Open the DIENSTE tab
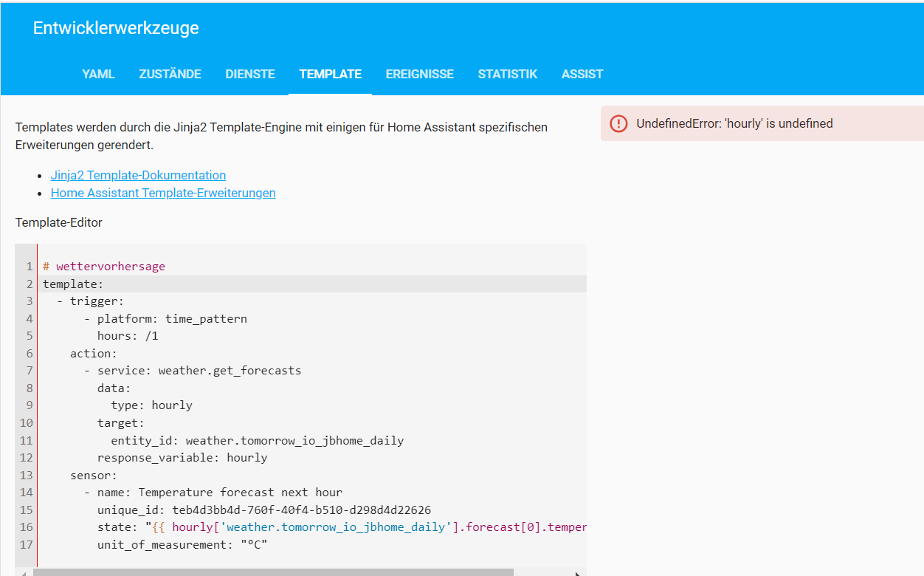The image size is (924, 576). pyautogui.click(x=250, y=74)
